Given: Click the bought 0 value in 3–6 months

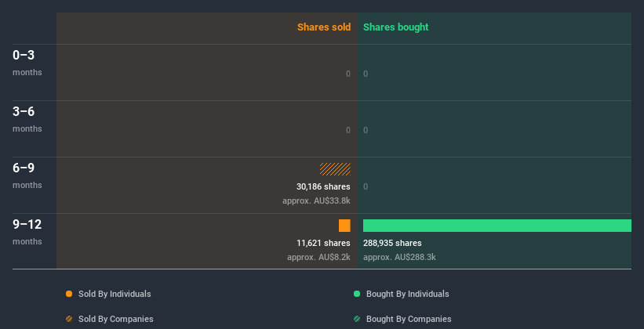Looking at the screenshot, I should 366,130.
